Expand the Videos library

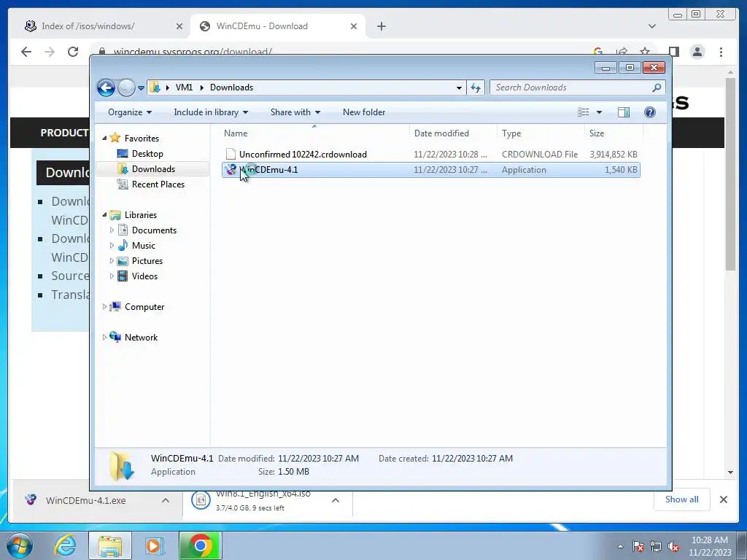coord(112,276)
